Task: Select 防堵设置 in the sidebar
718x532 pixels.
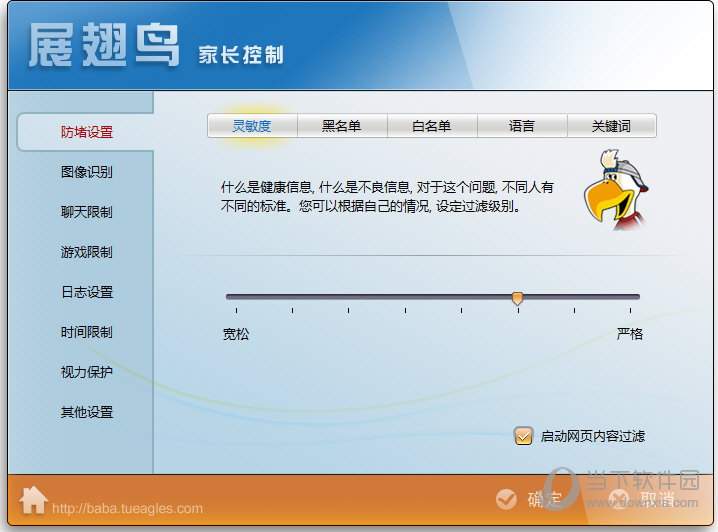Action: [87, 132]
